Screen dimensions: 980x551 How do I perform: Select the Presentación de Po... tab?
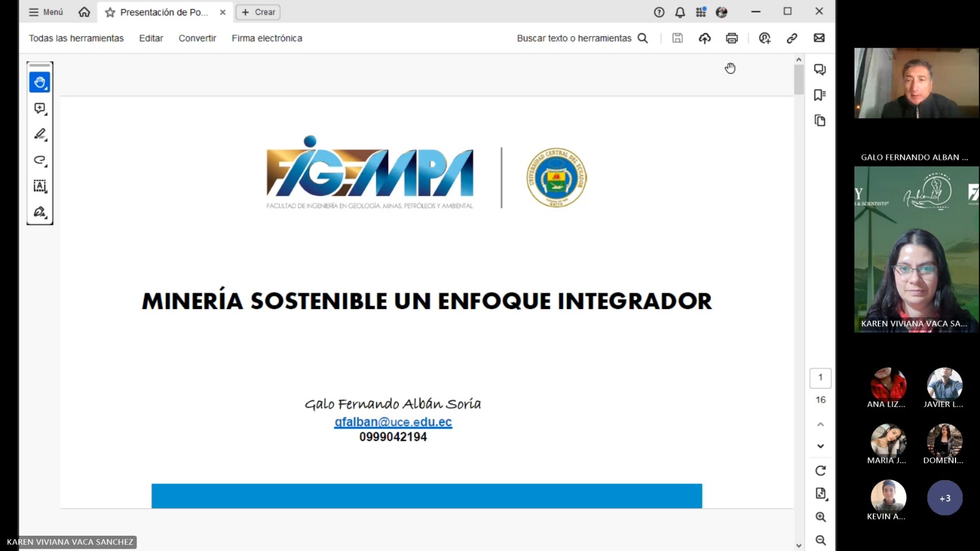pos(164,12)
